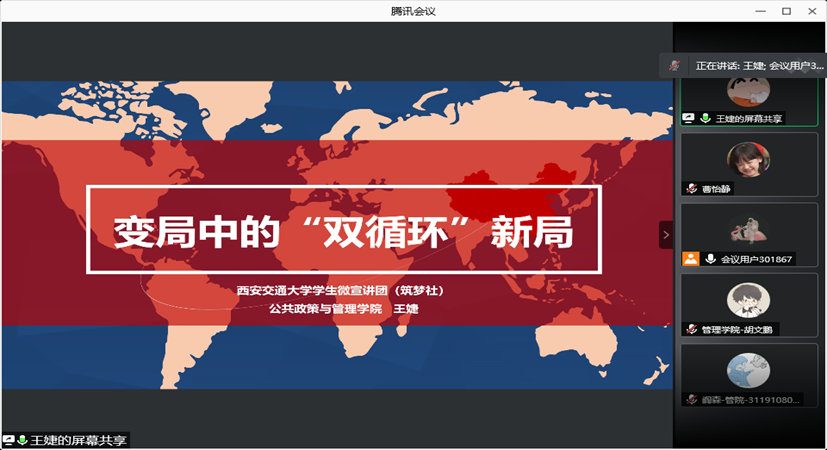
Task: Click green microphone icon at bottom-left label
Action: 22,440
